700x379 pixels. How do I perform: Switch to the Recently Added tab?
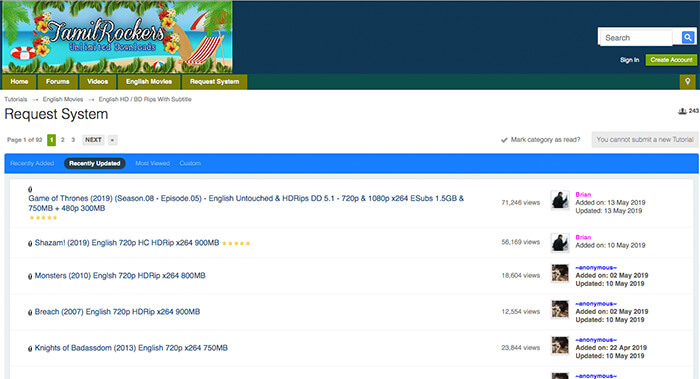pyautogui.click(x=32, y=163)
